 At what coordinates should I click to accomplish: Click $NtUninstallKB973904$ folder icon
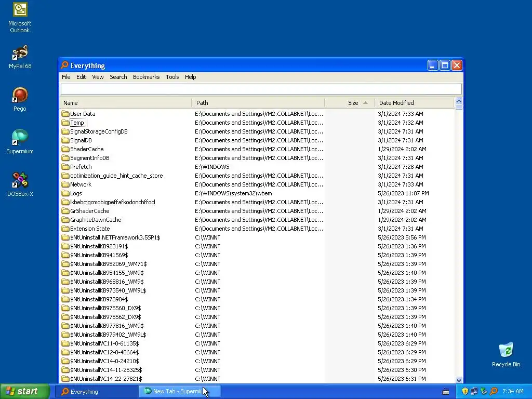tap(65, 299)
